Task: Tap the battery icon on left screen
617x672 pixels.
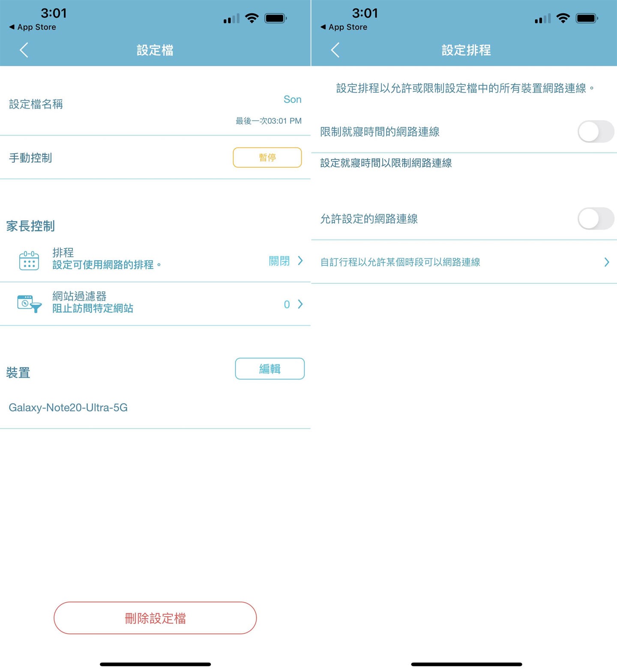Action: click(276, 18)
